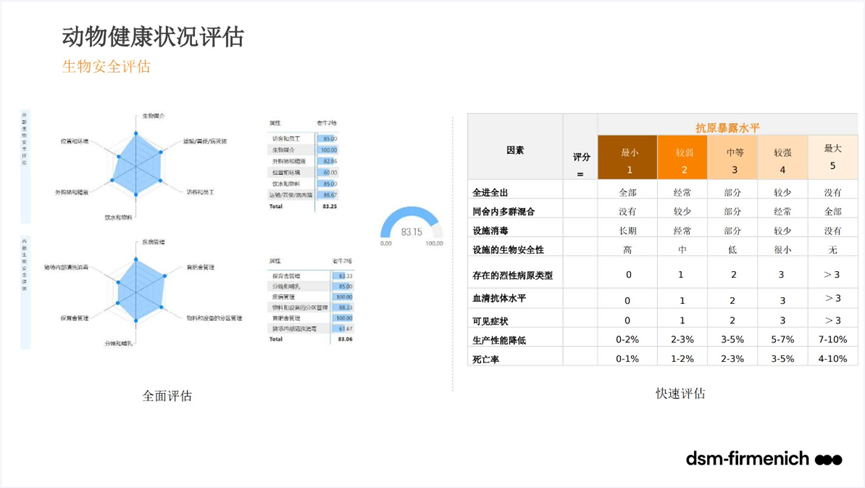Click 高 in the 设施的生物安全性 row
The height and width of the screenshot is (488, 865).
(627, 250)
